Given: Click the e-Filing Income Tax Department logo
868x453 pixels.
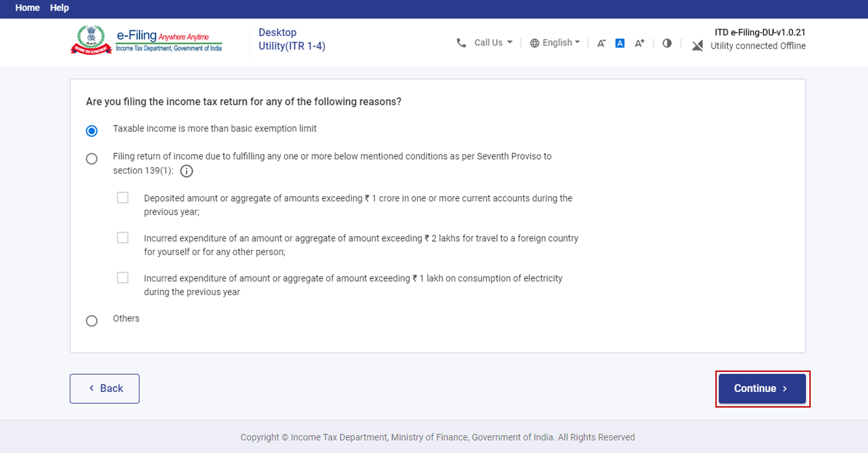Looking at the screenshot, I should (146, 41).
